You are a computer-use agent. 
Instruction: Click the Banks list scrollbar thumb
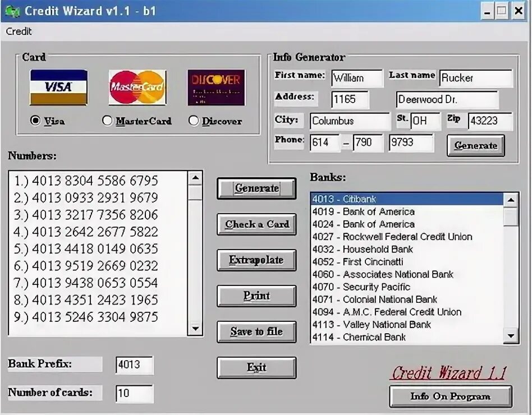tap(511, 217)
